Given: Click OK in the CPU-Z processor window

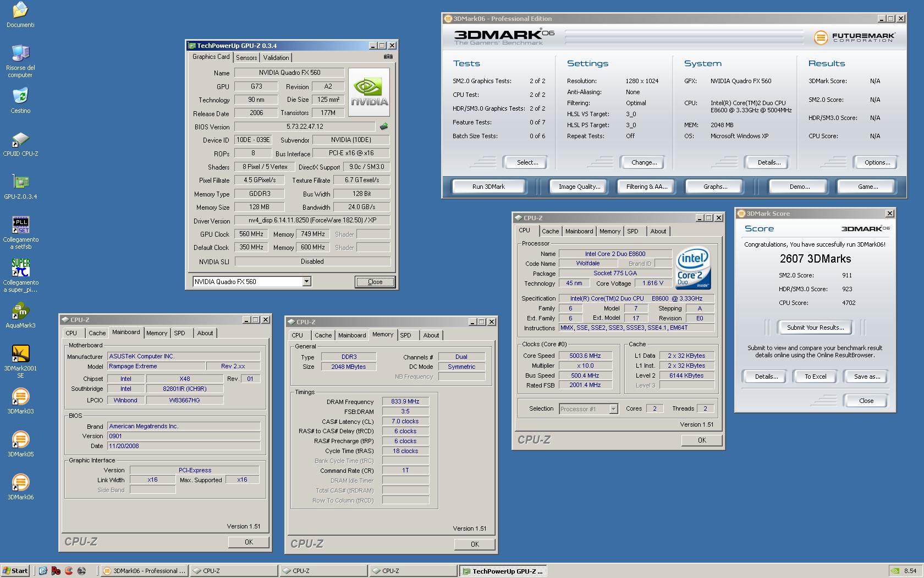Looking at the screenshot, I should click(702, 440).
